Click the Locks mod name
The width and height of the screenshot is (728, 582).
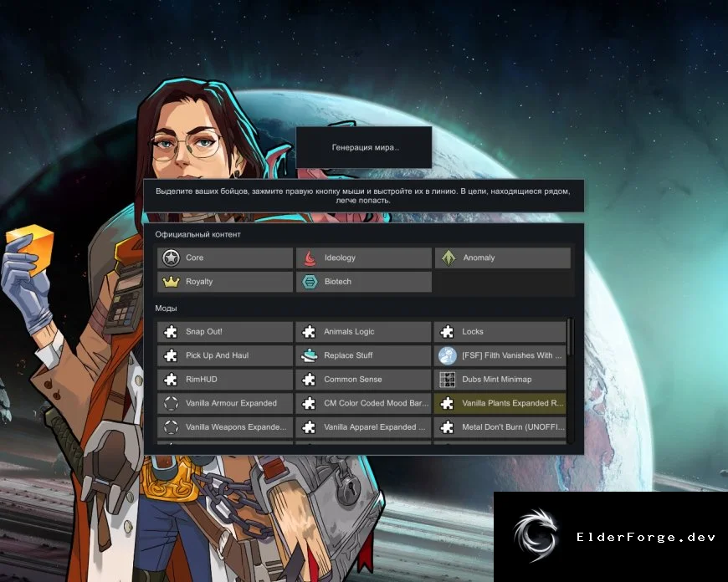473,332
